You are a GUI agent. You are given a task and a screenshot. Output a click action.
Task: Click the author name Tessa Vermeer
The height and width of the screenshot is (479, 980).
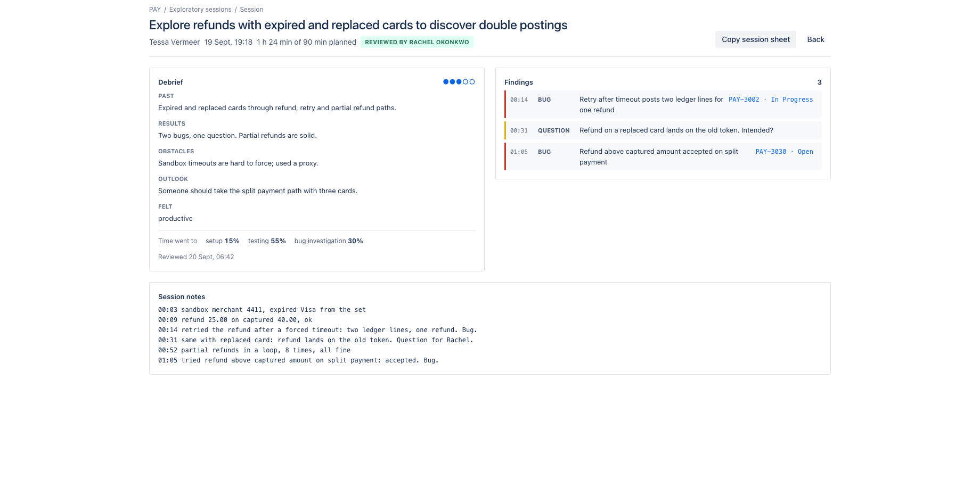[175, 42]
